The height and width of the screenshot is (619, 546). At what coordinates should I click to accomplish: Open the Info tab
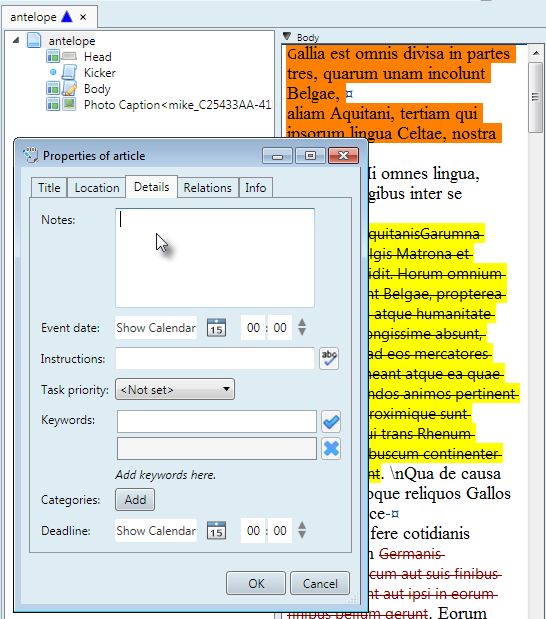pyautogui.click(x=255, y=188)
